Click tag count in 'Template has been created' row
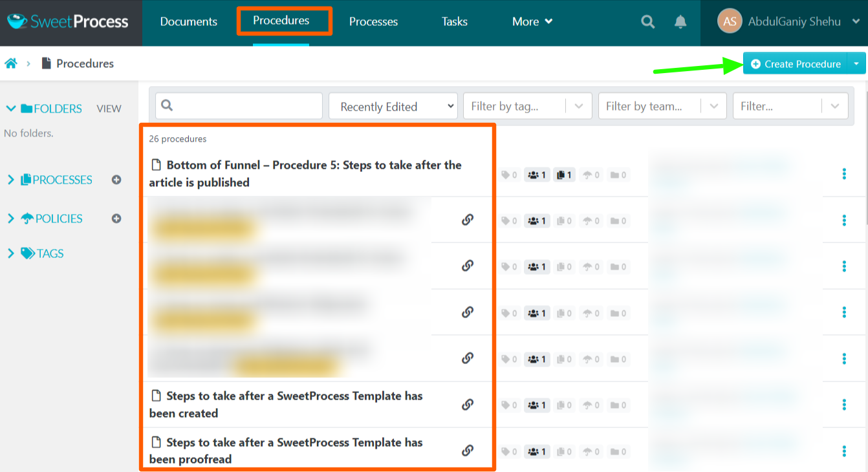This screenshot has width=868, height=472. 510,405
